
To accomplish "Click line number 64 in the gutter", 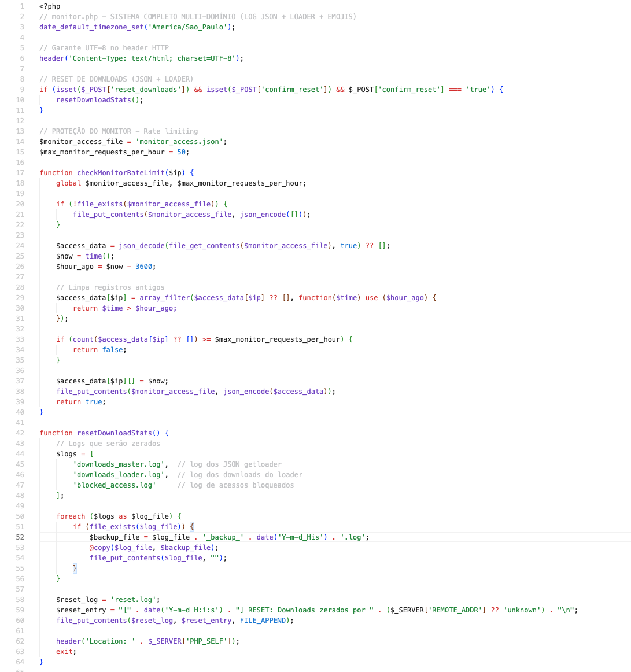I will pyautogui.click(x=20, y=662).
